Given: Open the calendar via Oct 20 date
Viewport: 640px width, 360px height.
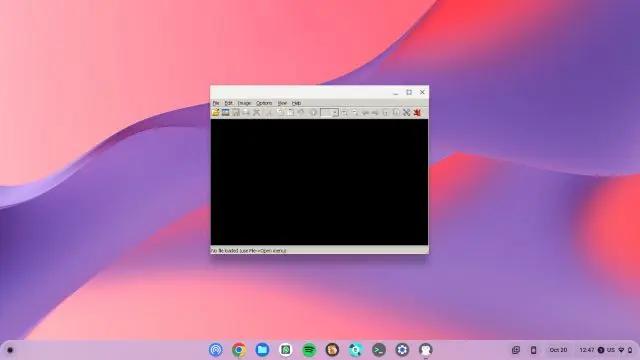Looking at the screenshot, I should point(558,350).
